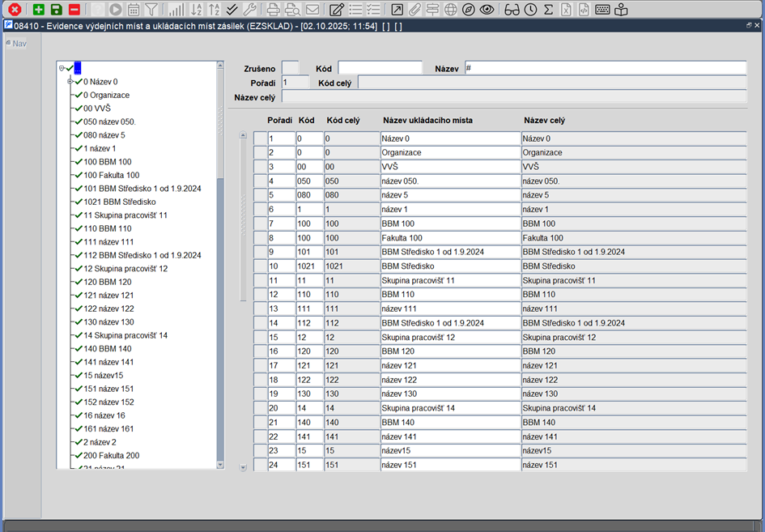Click the printer icon in the toolbar
Viewport: 765px width, 532px height.
coord(274,10)
